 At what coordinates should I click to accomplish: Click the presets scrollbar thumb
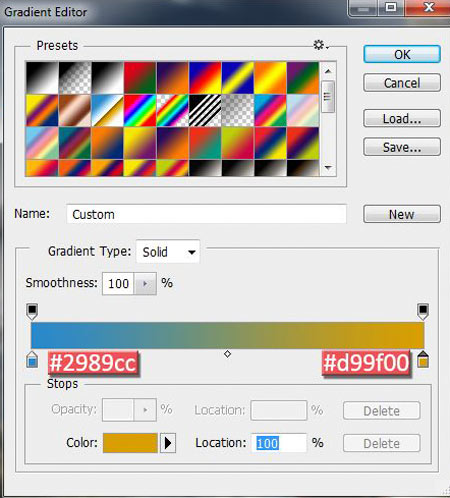tap(328, 96)
